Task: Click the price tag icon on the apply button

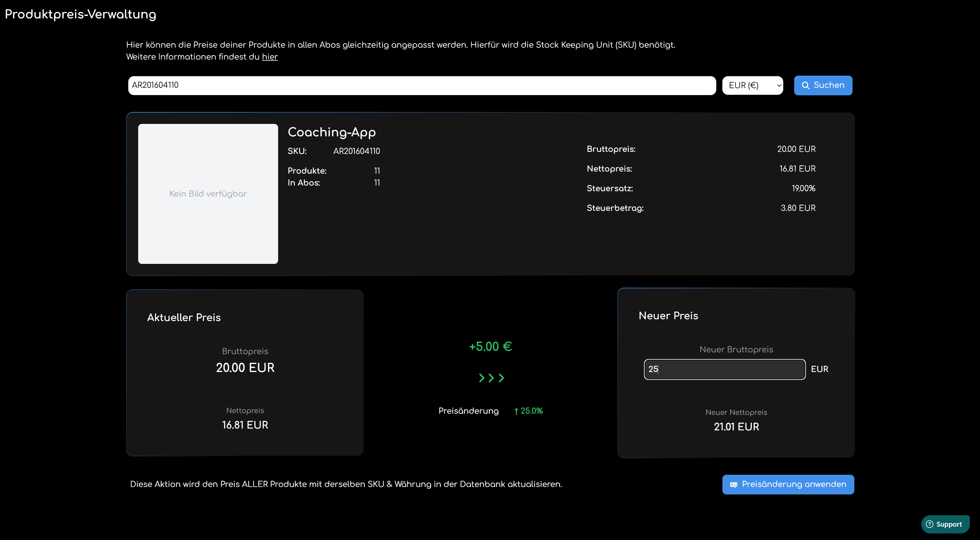Action: coord(733,484)
